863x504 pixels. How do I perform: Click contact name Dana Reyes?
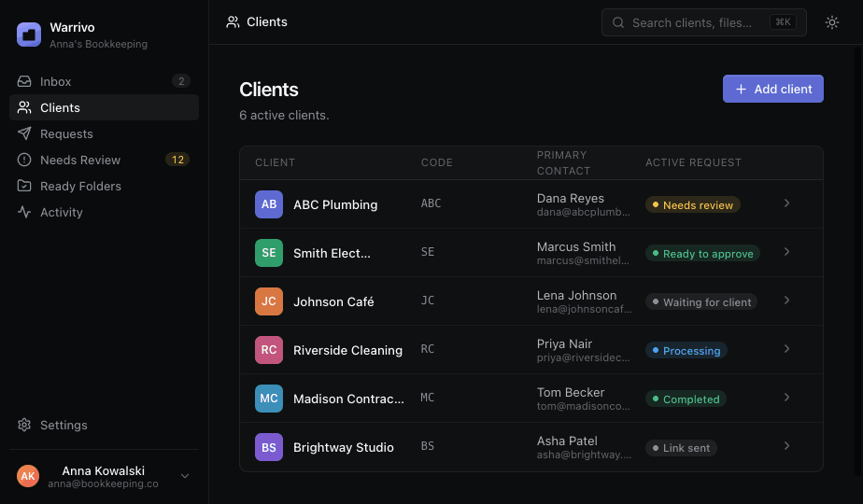coord(570,198)
